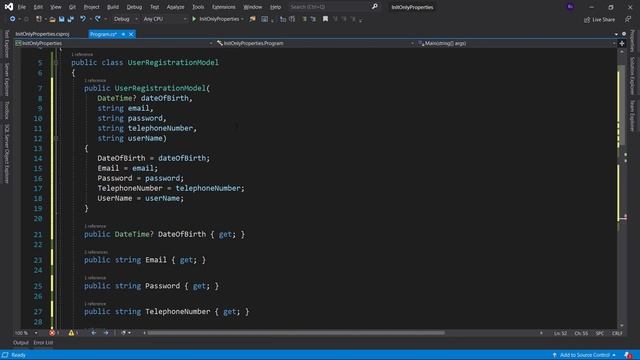Image resolution: width=640 pixels, height=360 pixels.
Task: Click the navigate to next issue arrow
Action: [x=106, y=333]
